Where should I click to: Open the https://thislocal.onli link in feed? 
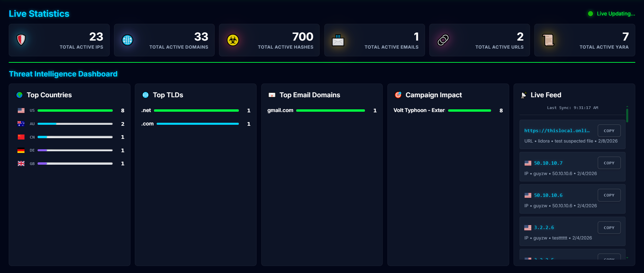click(x=557, y=131)
